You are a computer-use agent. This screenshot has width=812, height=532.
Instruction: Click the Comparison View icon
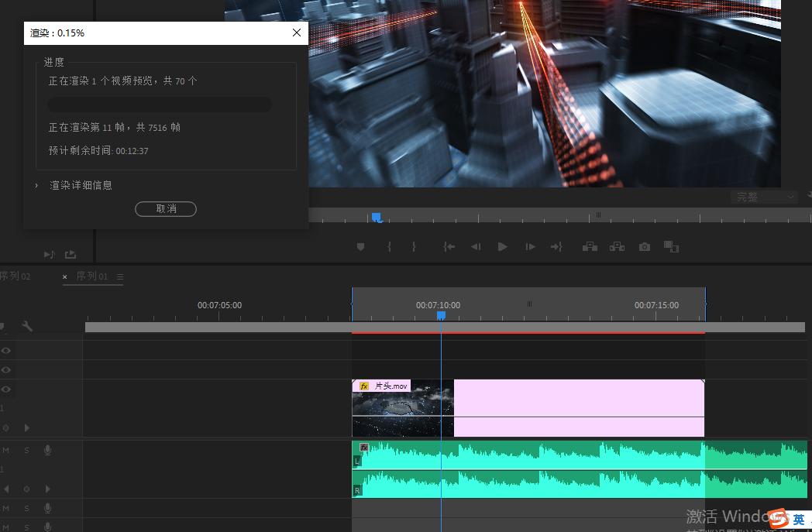[671, 247]
